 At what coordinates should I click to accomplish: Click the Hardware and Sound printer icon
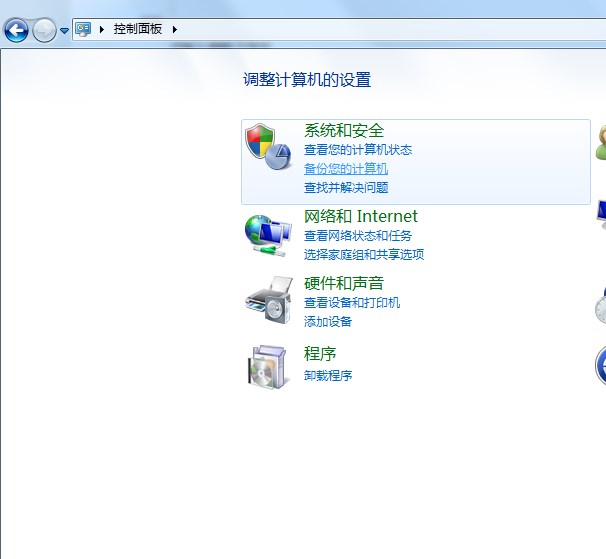pyautogui.click(x=269, y=300)
